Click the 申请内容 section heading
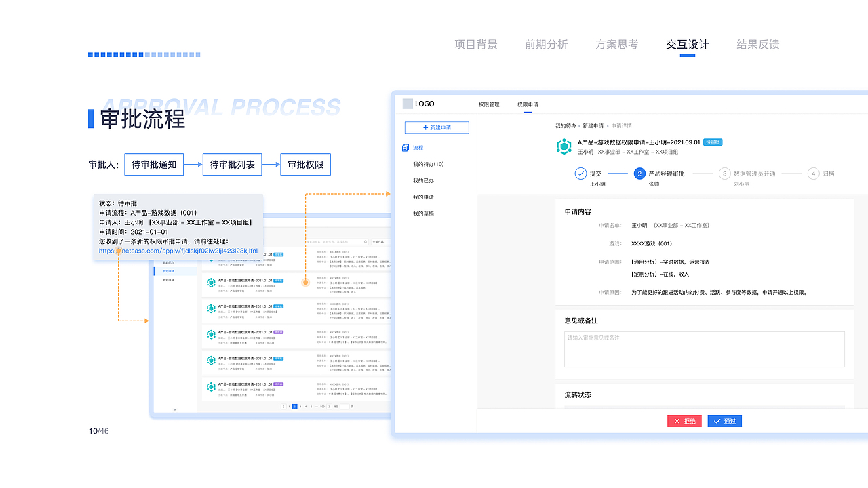Viewport: 868px width, 488px height. coord(578,212)
